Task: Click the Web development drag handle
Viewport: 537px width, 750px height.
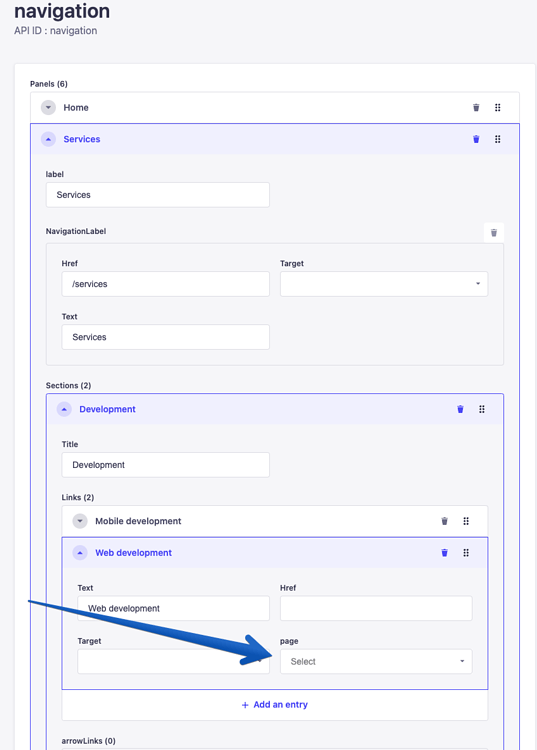Action: click(x=466, y=552)
